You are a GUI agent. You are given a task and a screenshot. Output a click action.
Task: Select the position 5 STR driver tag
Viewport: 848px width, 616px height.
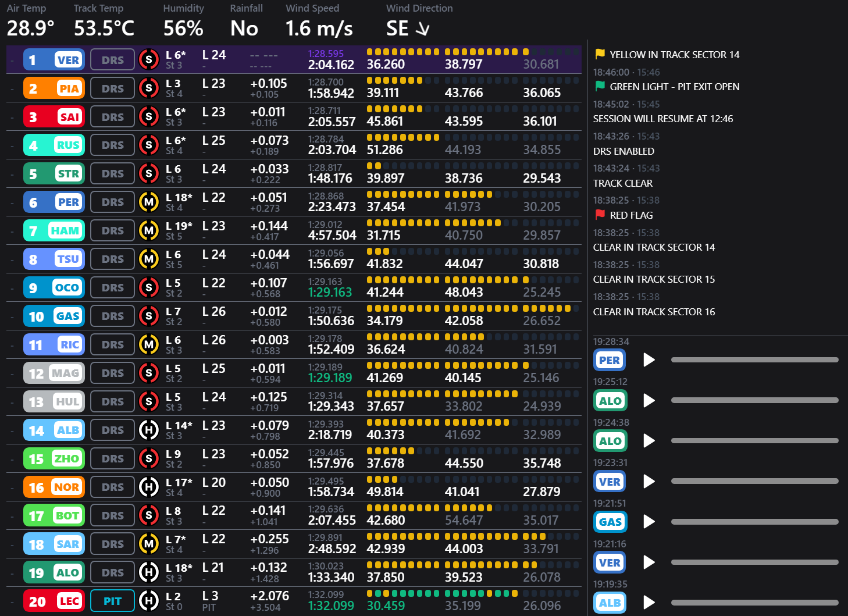coord(54,173)
